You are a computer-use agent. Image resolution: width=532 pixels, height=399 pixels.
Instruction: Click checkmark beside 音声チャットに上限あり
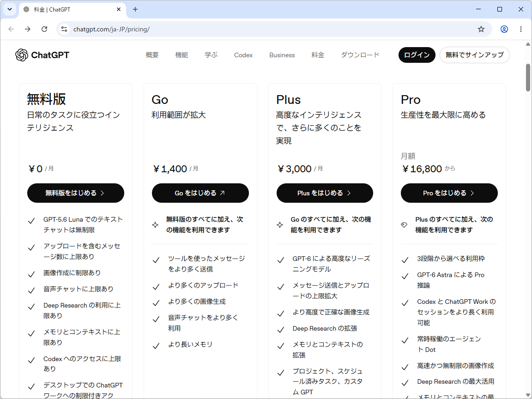click(31, 290)
